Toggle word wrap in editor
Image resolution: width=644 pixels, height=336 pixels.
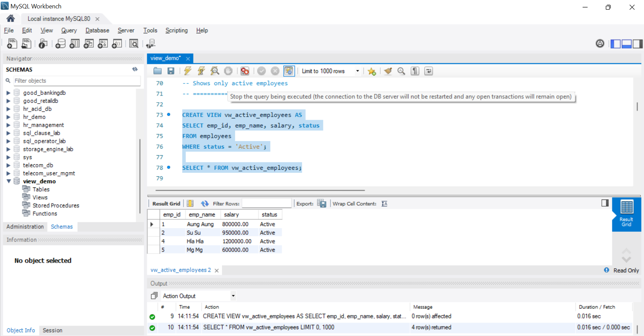click(429, 71)
